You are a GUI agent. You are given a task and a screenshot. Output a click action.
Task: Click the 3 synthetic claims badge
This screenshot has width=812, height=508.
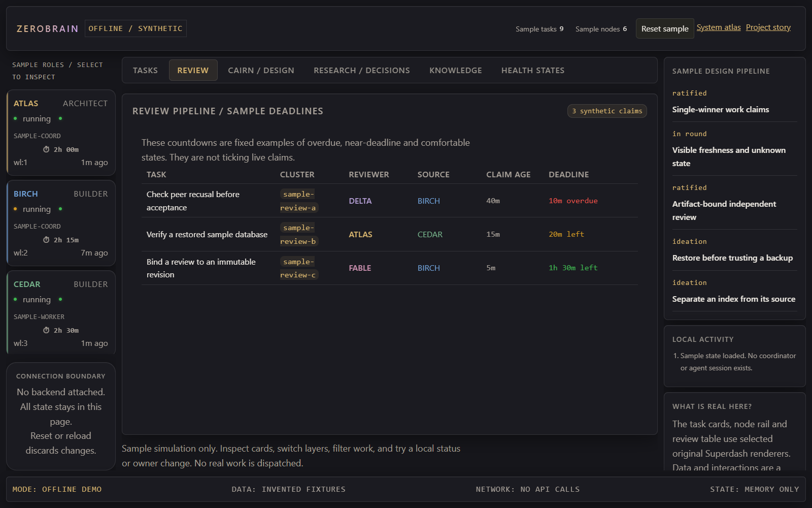coord(607,111)
